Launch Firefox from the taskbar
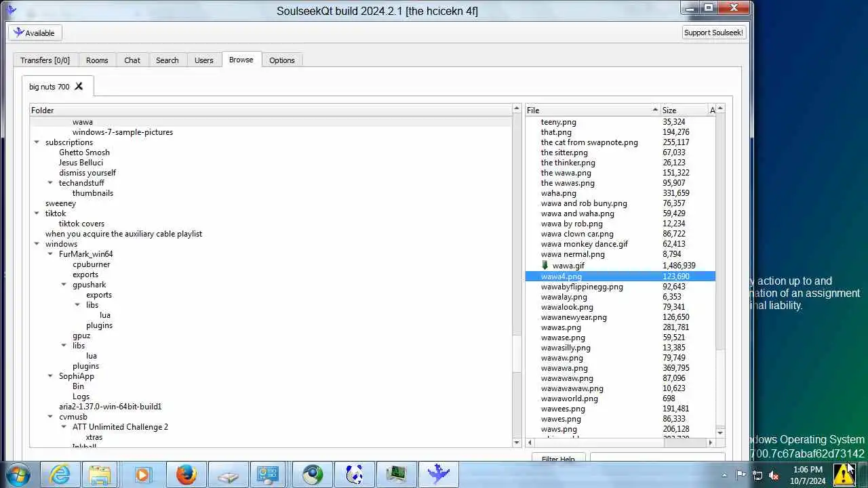This screenshot has width=868, height=488. 186,474
